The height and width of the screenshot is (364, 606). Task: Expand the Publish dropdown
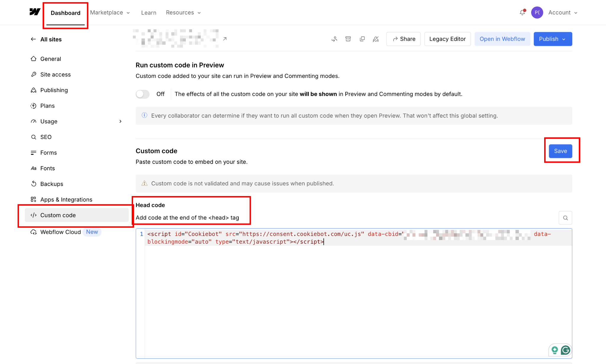tap(553, 39)
